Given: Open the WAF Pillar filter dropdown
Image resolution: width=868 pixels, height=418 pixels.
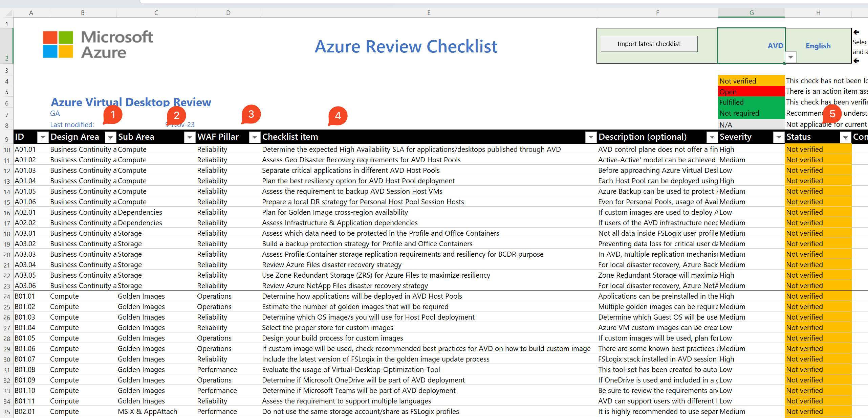Looking at the screenshot, I should (255, 138).
